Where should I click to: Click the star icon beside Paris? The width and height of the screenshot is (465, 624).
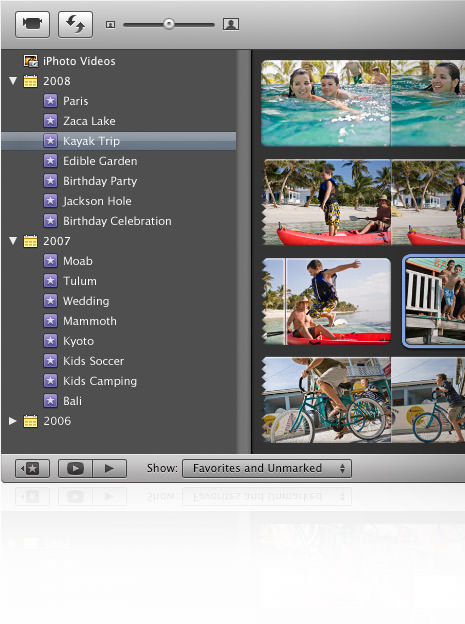point(50,101)
